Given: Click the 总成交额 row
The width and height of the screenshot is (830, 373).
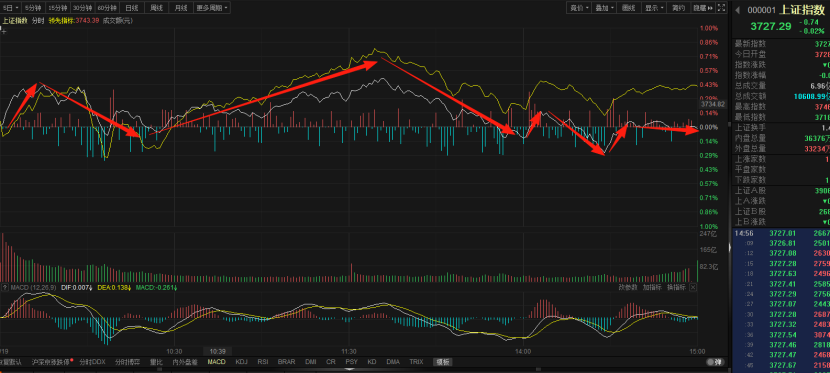Looking at the screenshot, I should 781,96.
